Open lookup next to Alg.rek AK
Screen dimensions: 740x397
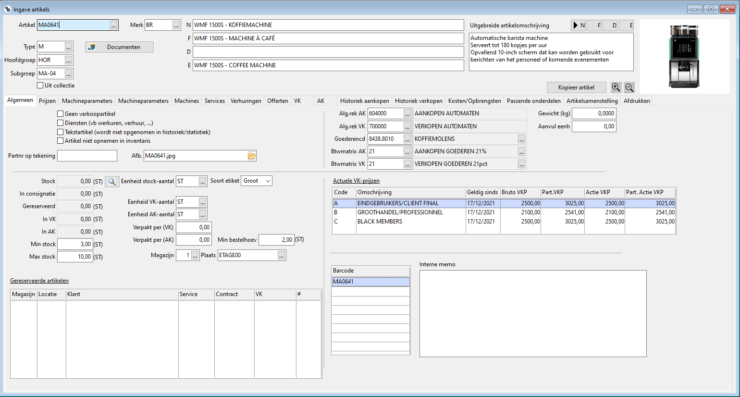(x=407, y=114)
